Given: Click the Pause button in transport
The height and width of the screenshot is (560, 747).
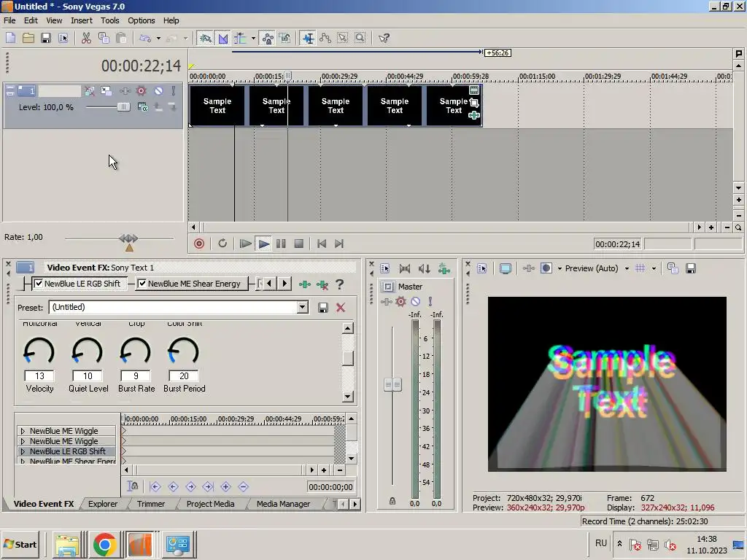Looking at the screenshot, I should [281, 244].
